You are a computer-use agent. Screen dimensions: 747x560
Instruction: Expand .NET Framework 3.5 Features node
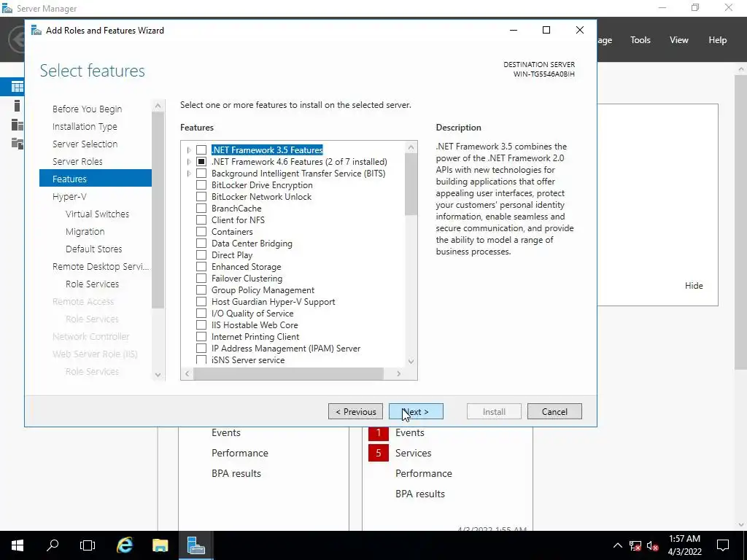[189, 150]
